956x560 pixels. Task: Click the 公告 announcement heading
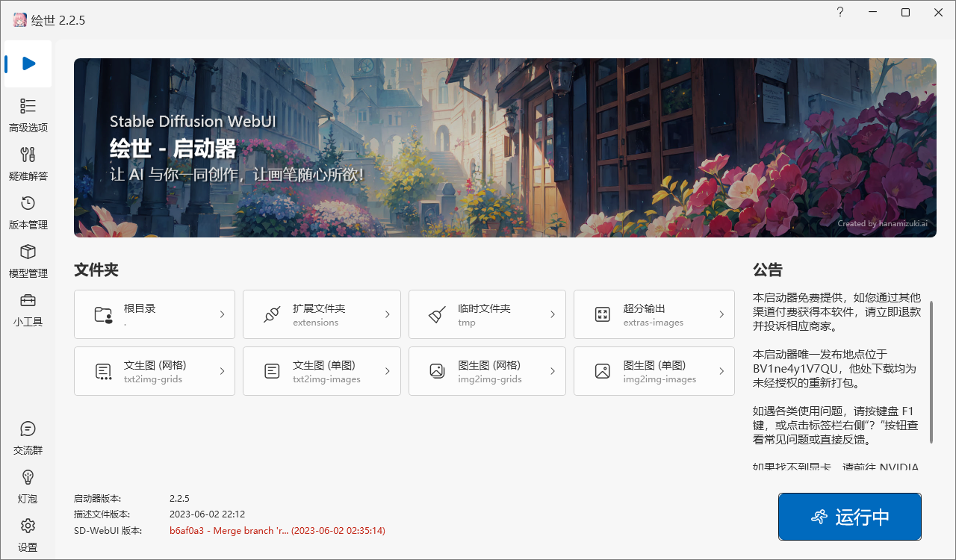coord(768,270)
